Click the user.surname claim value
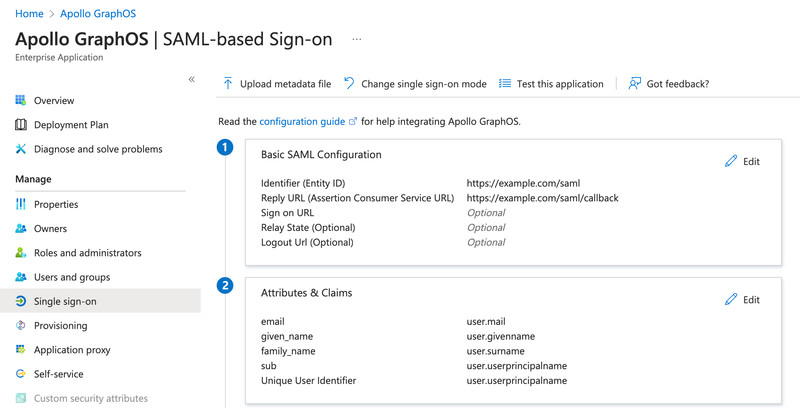 point(495,351)
